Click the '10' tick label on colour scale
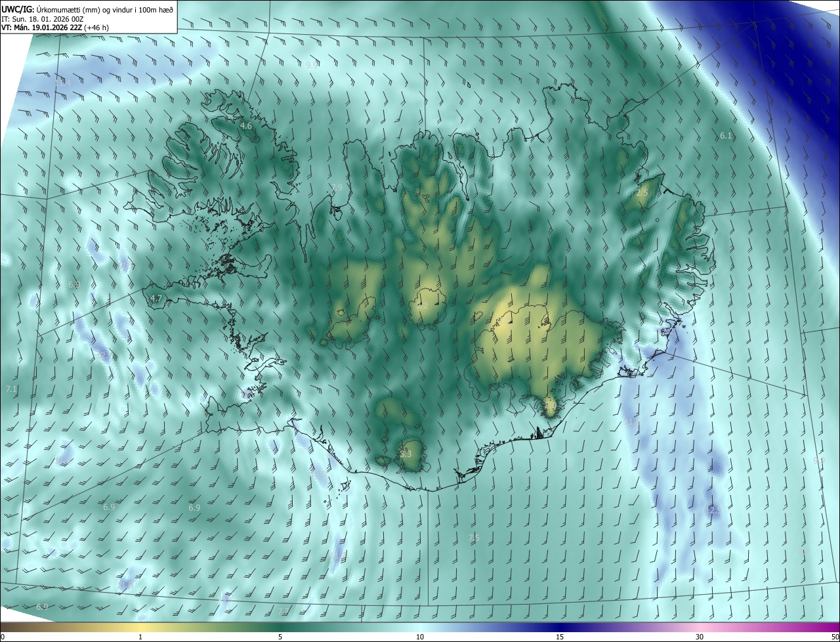This screenshot has height=642, width=840. 420,637
